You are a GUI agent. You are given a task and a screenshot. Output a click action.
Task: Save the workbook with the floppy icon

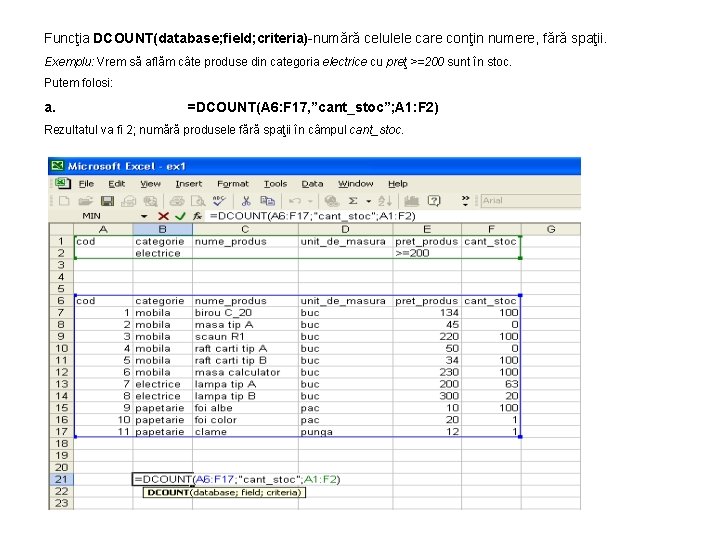107,201
